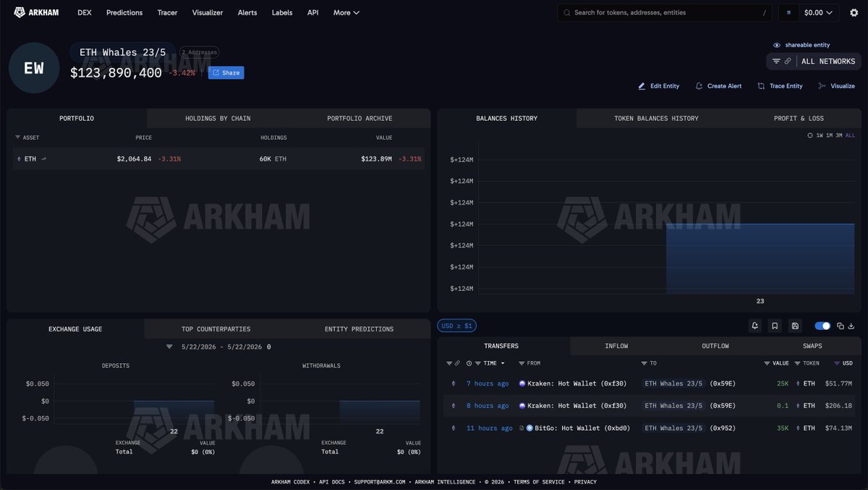Image resolution: width=868 pixels, height=490 pixels.
Task: Open the Alerts menu item
Action: [x=247, y=12]
